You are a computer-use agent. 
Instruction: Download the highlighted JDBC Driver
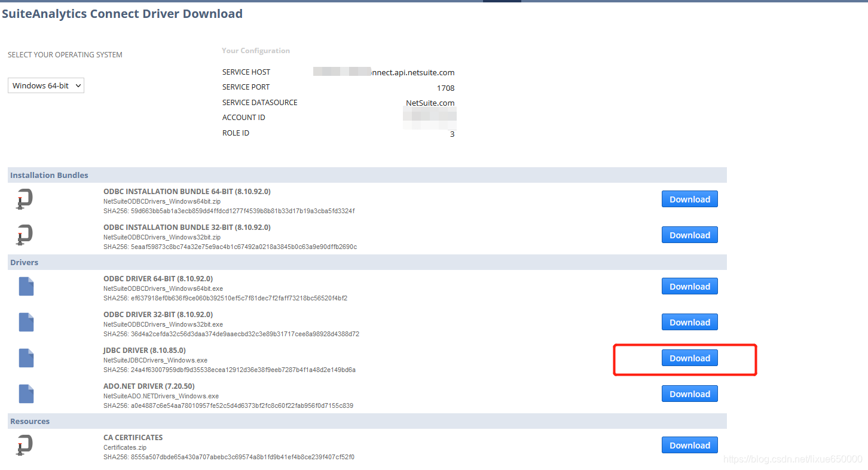coord(689,358)
